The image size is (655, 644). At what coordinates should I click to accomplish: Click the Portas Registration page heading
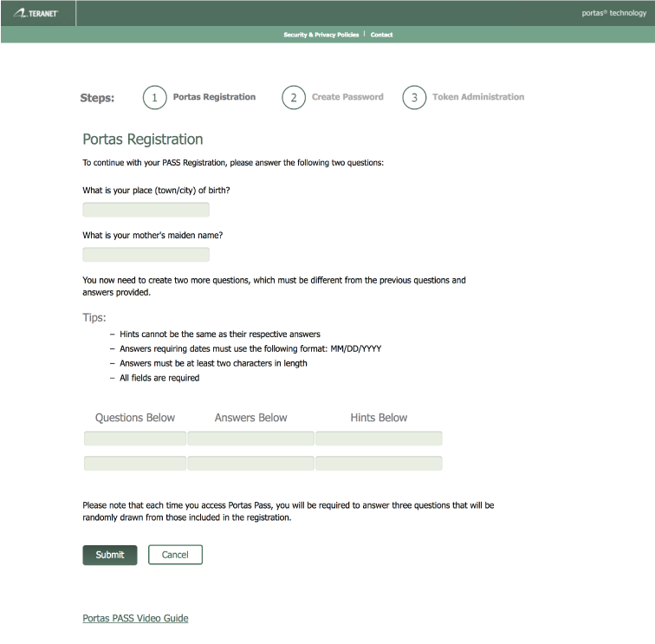click(x=142, y=140)
